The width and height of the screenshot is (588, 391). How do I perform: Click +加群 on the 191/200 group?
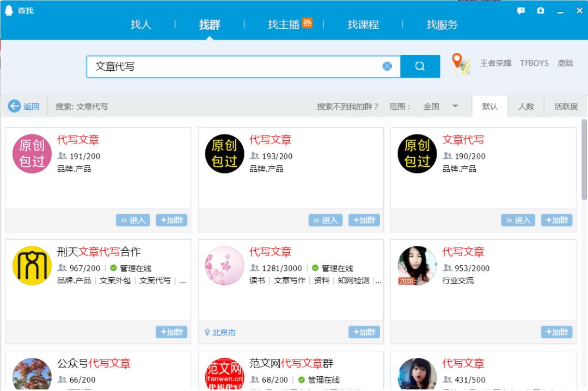tap(171, 220)
